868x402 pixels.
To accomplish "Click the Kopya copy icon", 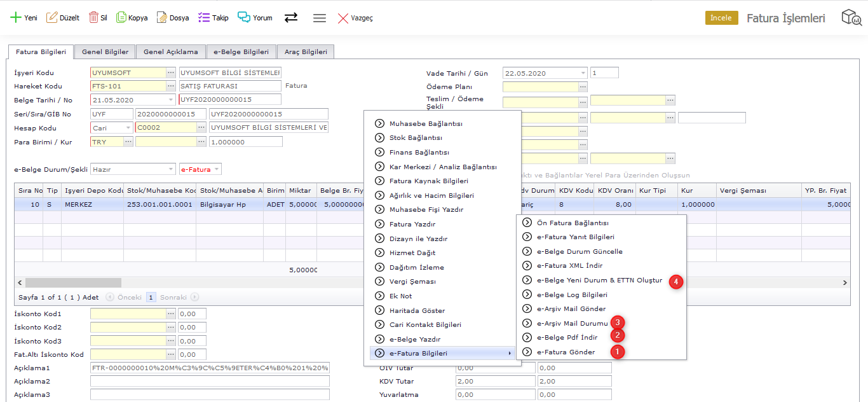I will pos(121,18).
